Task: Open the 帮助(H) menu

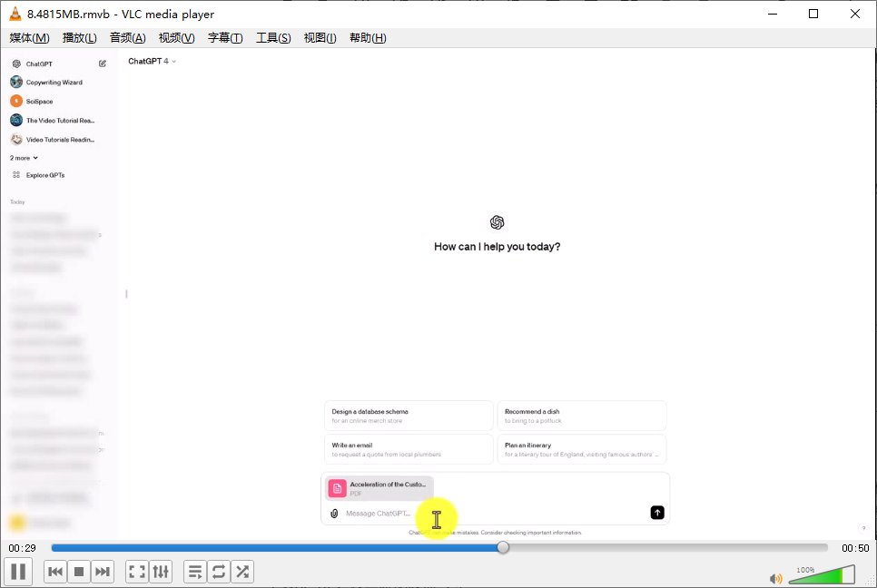Action: click(x=368, y=38)
